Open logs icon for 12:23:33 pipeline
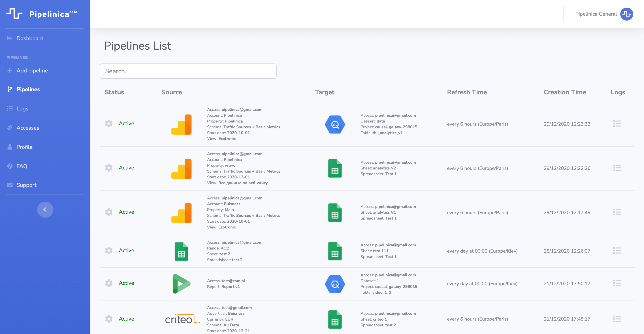 coord(617,124)
